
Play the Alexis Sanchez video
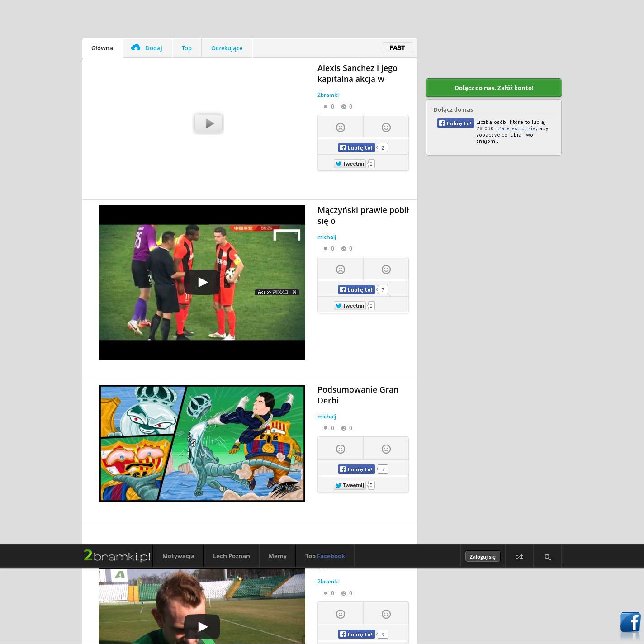pos(208,123)
